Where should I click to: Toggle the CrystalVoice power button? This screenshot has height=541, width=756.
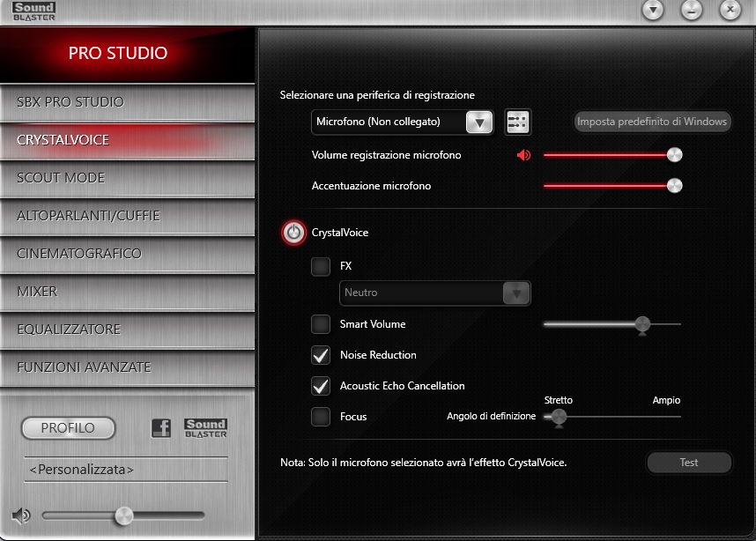(x=293, y=233)
